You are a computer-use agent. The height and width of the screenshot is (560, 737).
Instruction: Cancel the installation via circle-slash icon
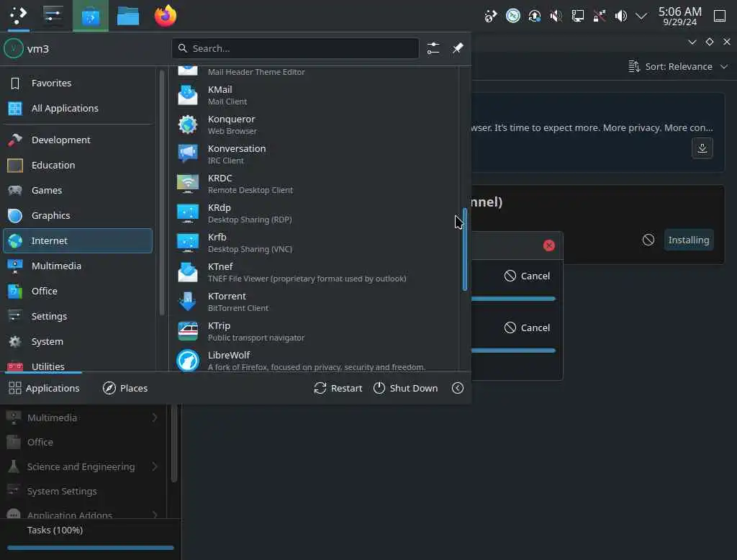pos(648,240)
